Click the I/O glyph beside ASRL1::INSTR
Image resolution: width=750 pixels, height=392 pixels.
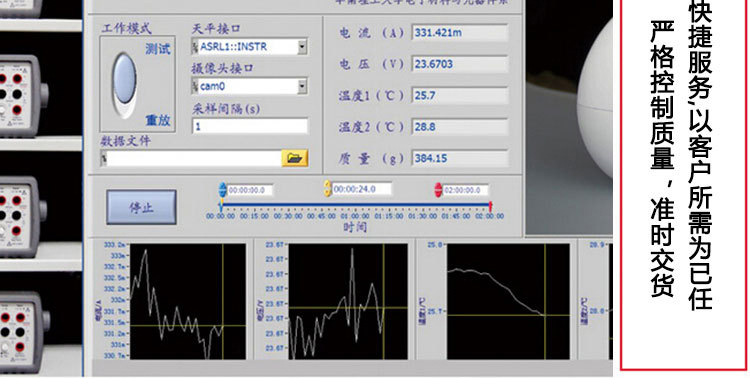195,47
